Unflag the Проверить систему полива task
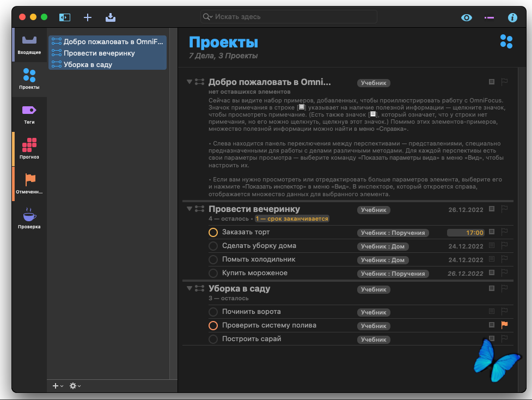532x400 pixels. 505,325
